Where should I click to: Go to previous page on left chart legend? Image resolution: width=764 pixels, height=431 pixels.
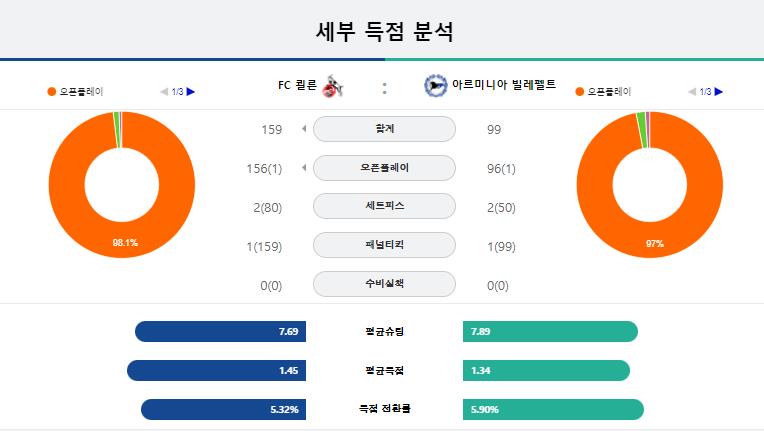pyautogui.click(x=164, y=92)
